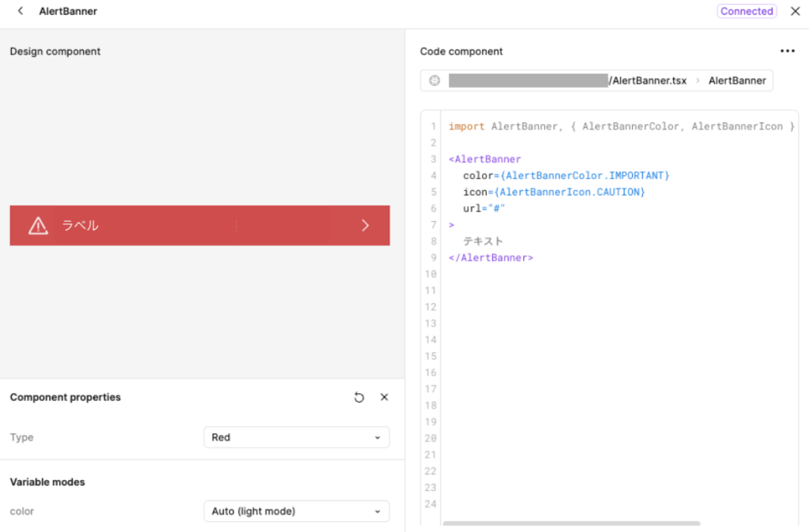Click the Design component heading
Screen dimensions: 809x532
[55, 51]
